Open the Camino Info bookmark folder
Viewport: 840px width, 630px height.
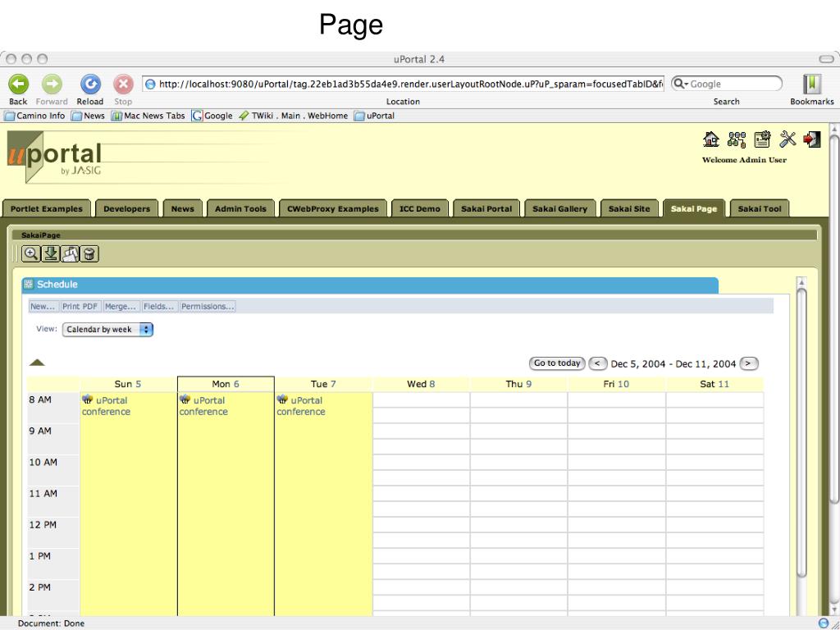pos(34,116)
